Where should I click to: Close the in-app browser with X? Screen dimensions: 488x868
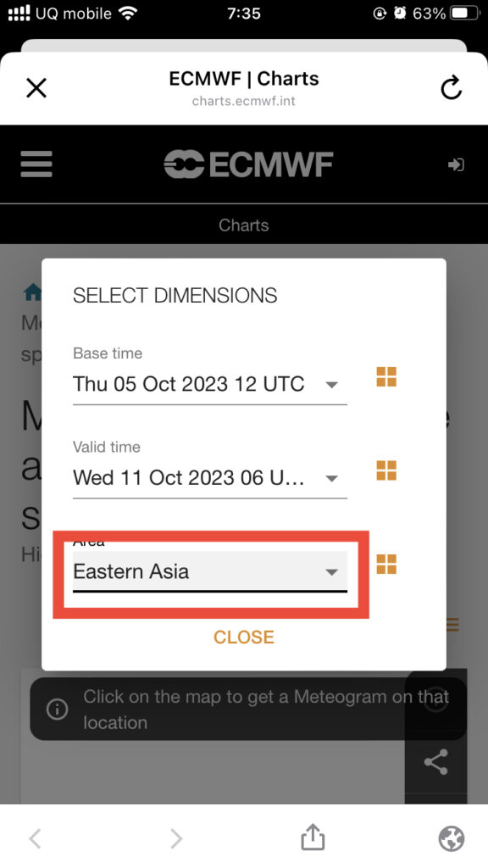click(36, 88)
